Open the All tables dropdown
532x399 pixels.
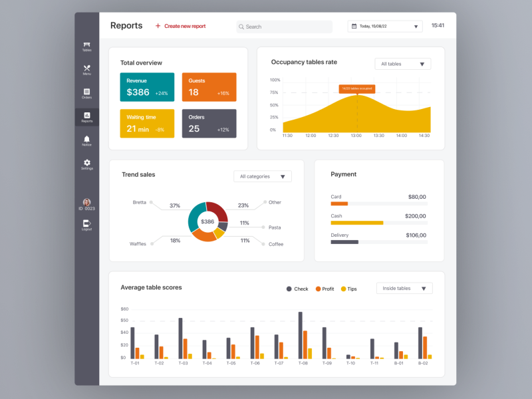click(x=402, y=64)
